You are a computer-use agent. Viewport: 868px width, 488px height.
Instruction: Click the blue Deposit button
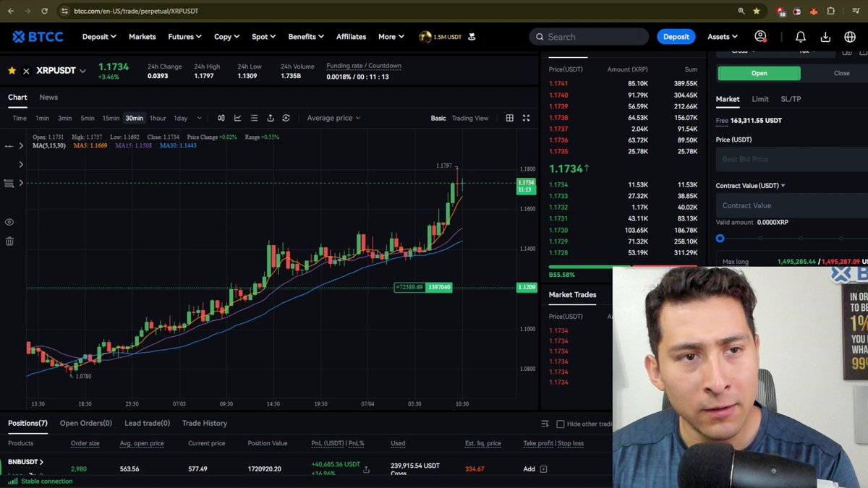(x=676, y=37)
